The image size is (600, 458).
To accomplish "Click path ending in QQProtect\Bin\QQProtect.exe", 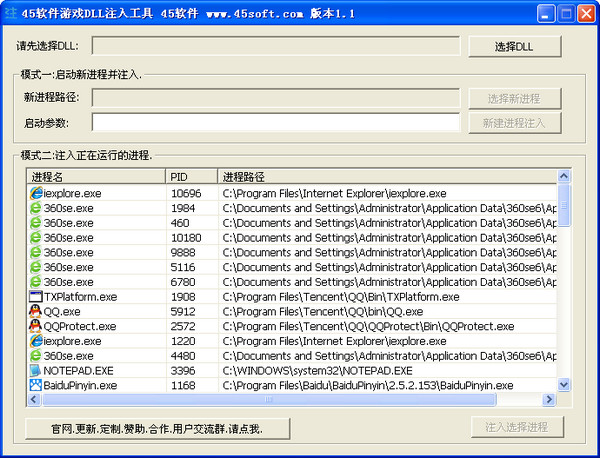I will 368,326.
